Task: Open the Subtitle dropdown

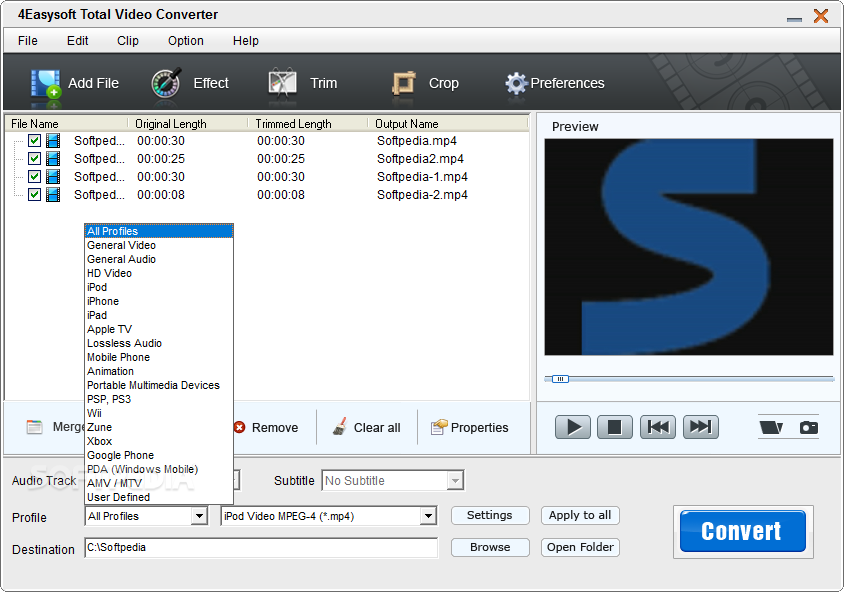Action: pyautogui.click(x=455, y=481)
